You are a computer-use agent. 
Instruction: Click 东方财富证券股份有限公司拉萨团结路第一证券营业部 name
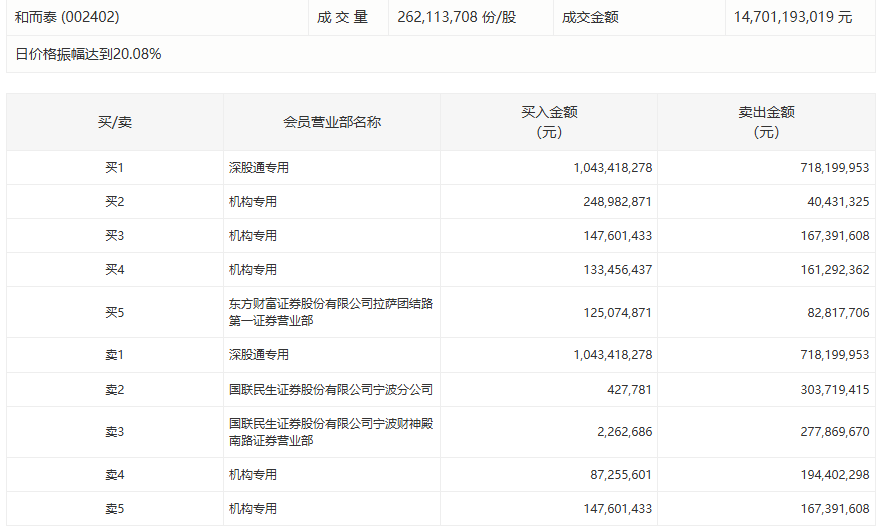[x=331, y=312]
